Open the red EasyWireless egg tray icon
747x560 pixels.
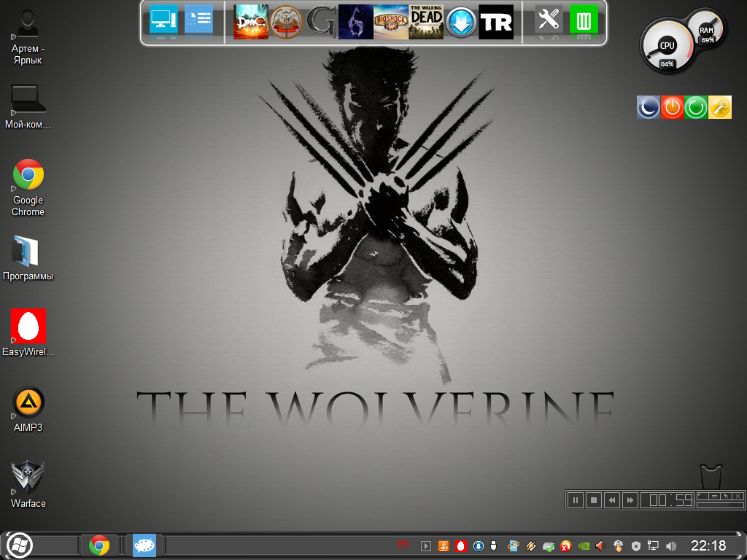(461, 546)
